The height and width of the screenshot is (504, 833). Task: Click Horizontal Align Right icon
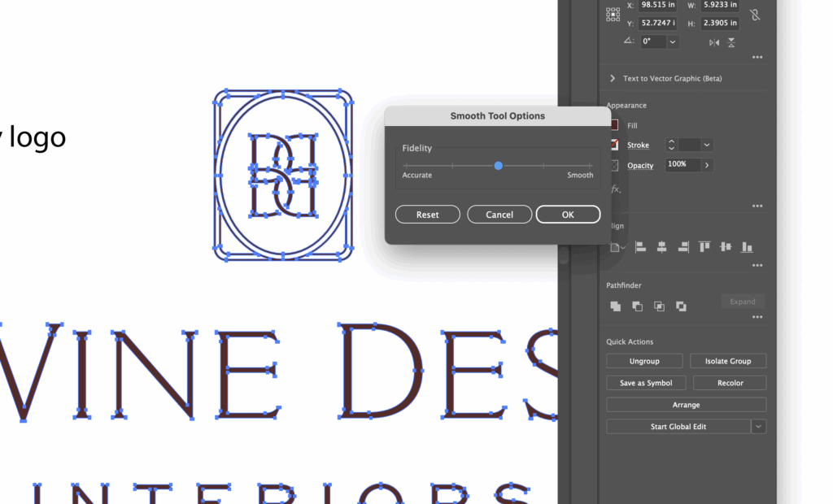click(683, 247)
